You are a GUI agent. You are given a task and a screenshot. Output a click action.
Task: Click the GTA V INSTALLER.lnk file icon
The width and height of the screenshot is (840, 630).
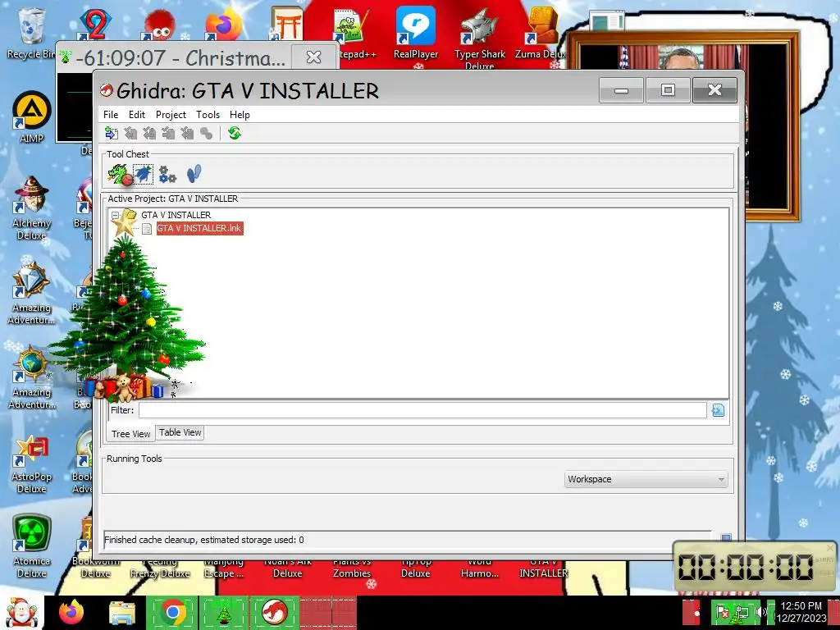point(147,229)
